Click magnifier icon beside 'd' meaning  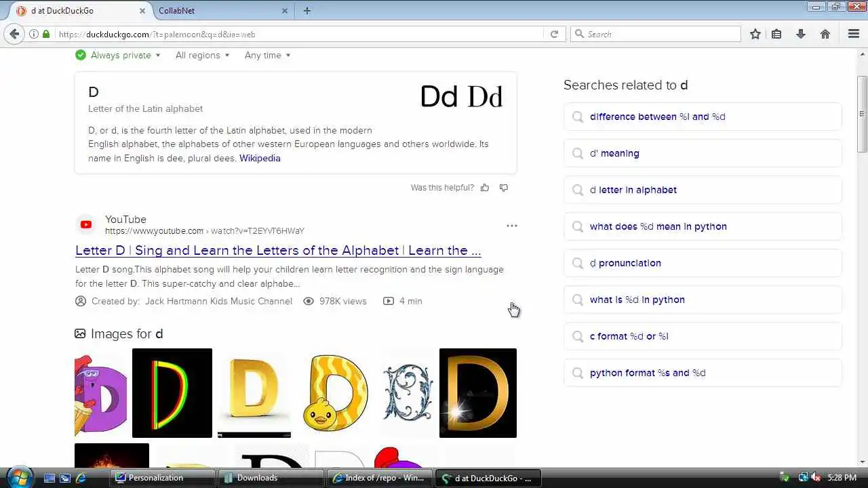pos(578,153)
